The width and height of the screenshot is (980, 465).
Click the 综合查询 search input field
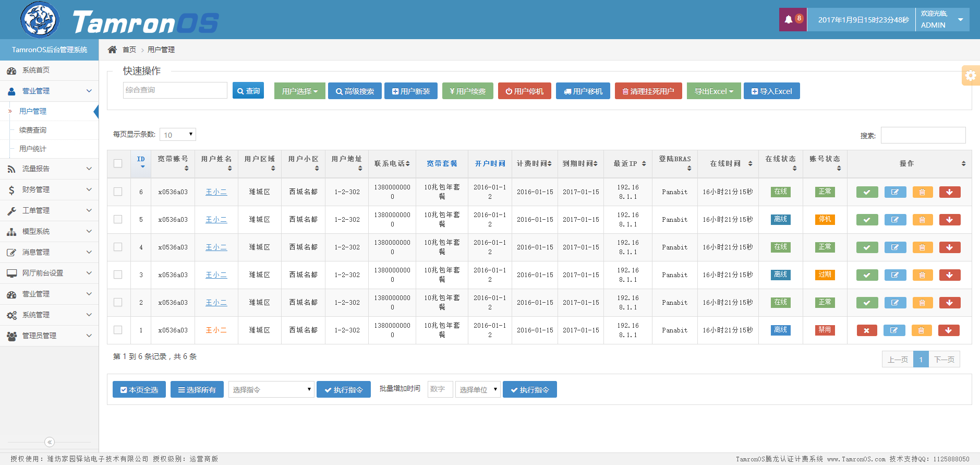[175, 90]
